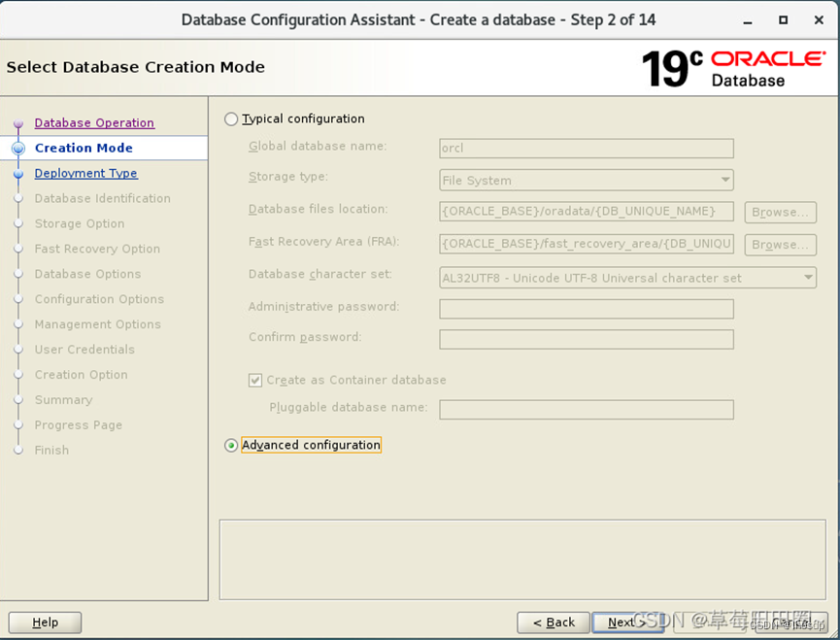This screenshot has height=640, width=840.
Task: Click Storage Option step label
Action: 80,223
